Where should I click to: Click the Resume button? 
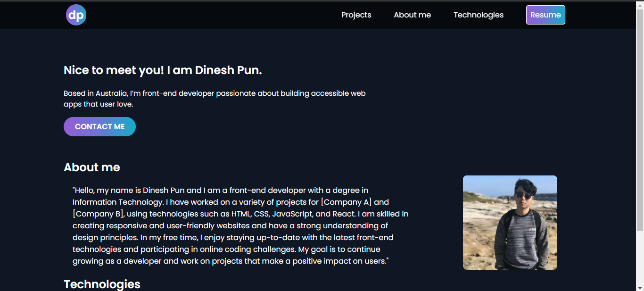click(545, 15)
